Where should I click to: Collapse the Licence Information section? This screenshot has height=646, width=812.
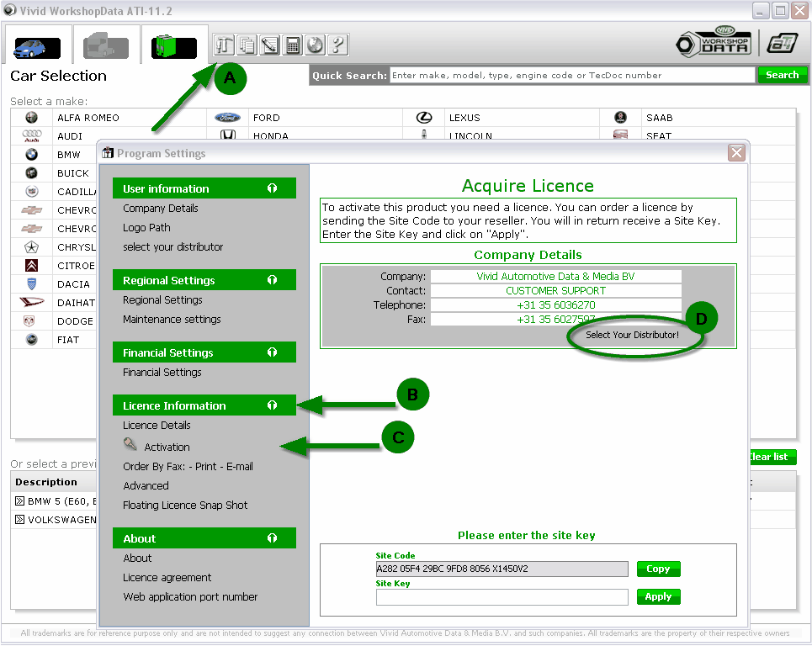[272, 405]
